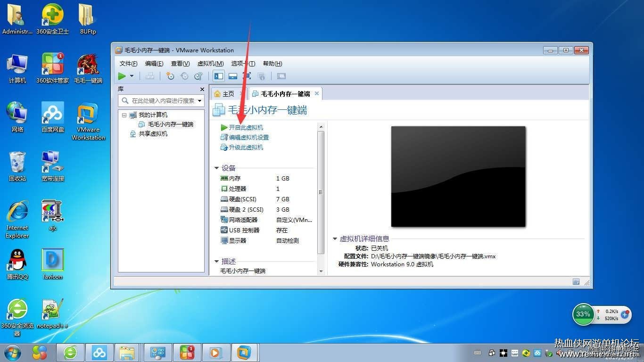Select the ajc desktop icon
Screen dimensions: 644x362
(x=53, y=215)
